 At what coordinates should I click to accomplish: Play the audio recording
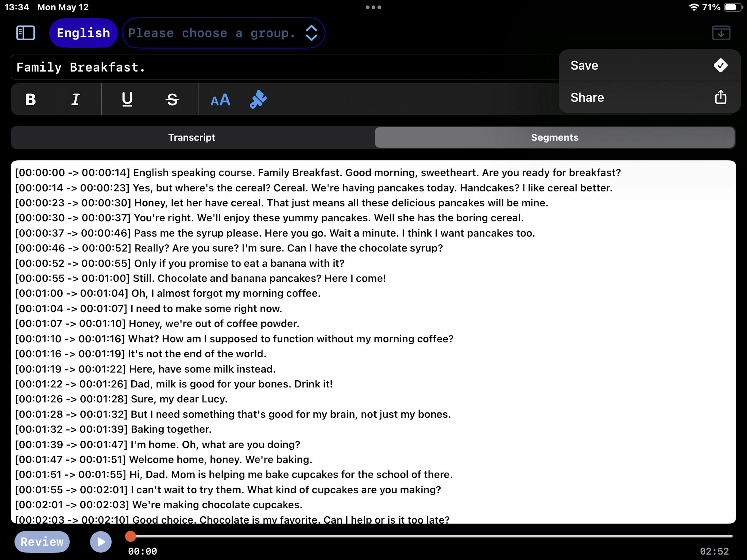101,542
